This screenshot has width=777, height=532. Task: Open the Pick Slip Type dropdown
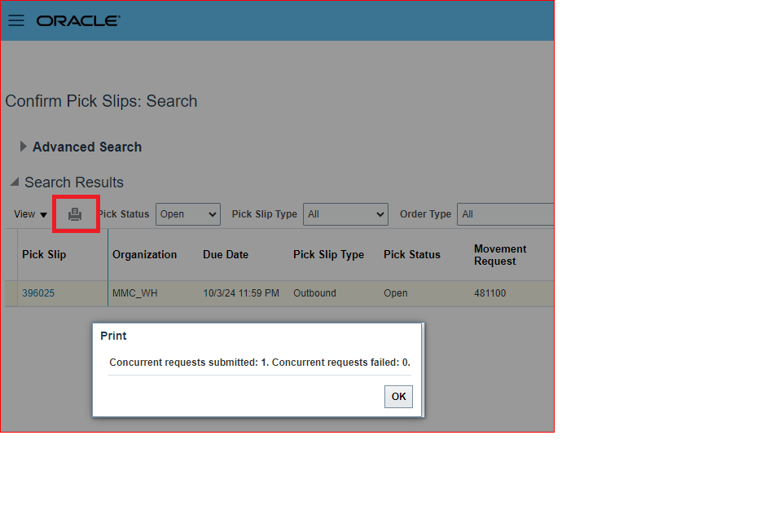(x=345, y=214)
